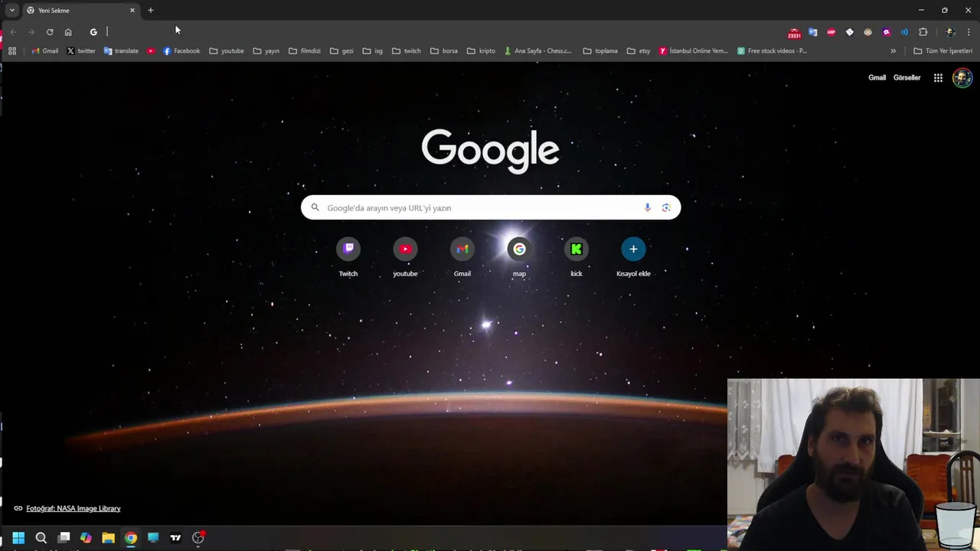Screen dimensions: 980x551
Task: Open the İstanbul Online Yemek bookmark
Action: point(694,51)
